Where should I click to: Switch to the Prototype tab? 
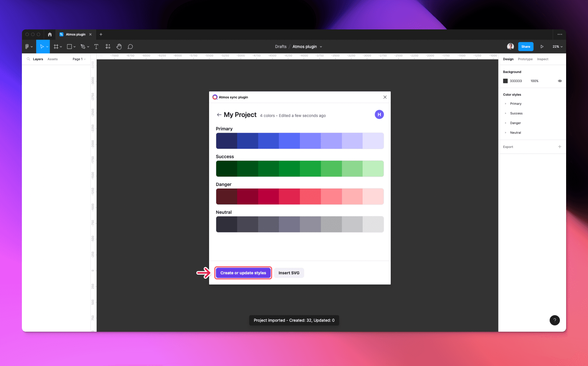coord(525,59)
